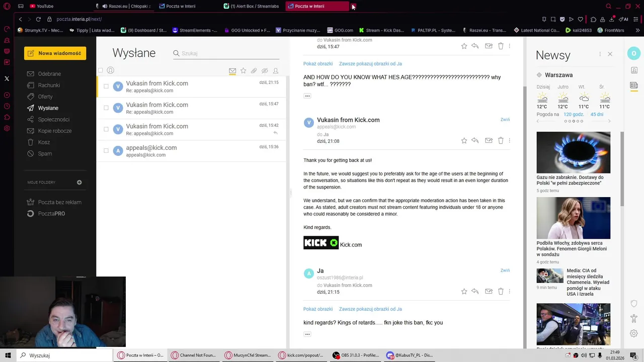Reply to the 15:47 thread message
Image resolution: width=644 pixels, height=362 pixels.
[475, 46]
